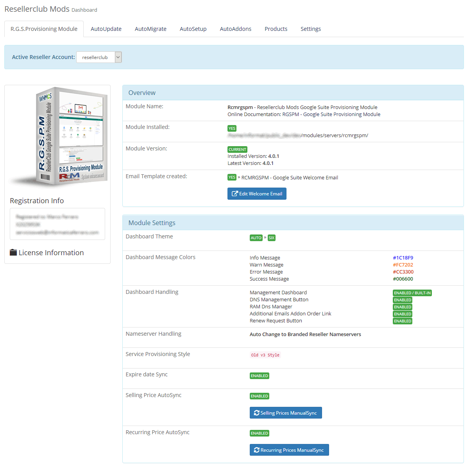The image size is (469, 476).
Task: Click the Expire date Sync ENABLED badge
Action: tap(260, 376)
